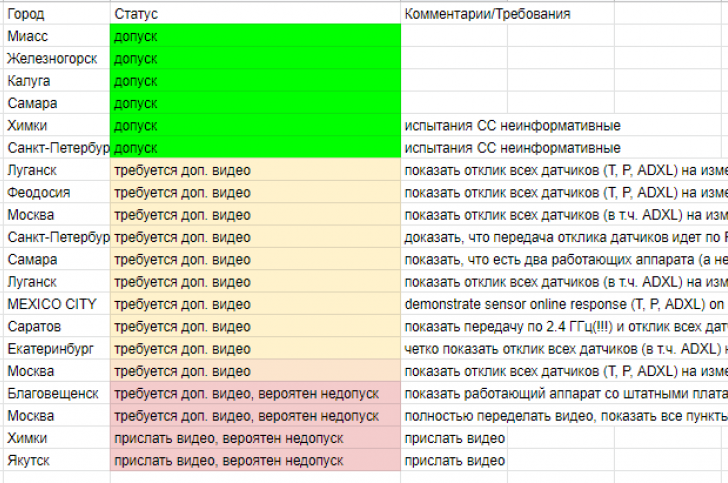Select Самара cell with 'требуется доп. видео'
The height and width of the screenshot is (483, 728).
(57, 259)
